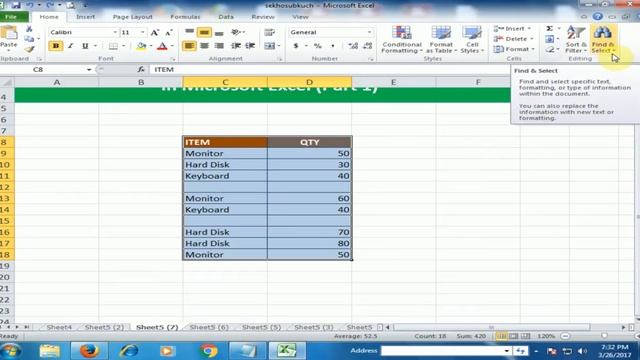Switch to the Formulas tab
The width and height of the screenshot is (640, 360).
tap(185, 17)
